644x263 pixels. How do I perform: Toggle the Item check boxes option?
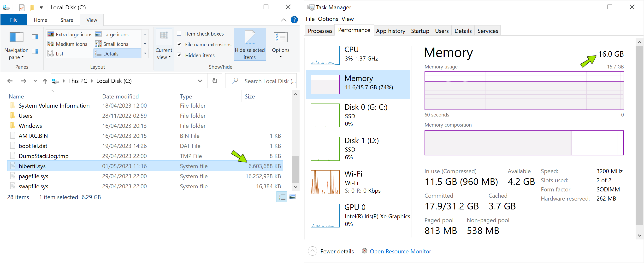(179, 34)
